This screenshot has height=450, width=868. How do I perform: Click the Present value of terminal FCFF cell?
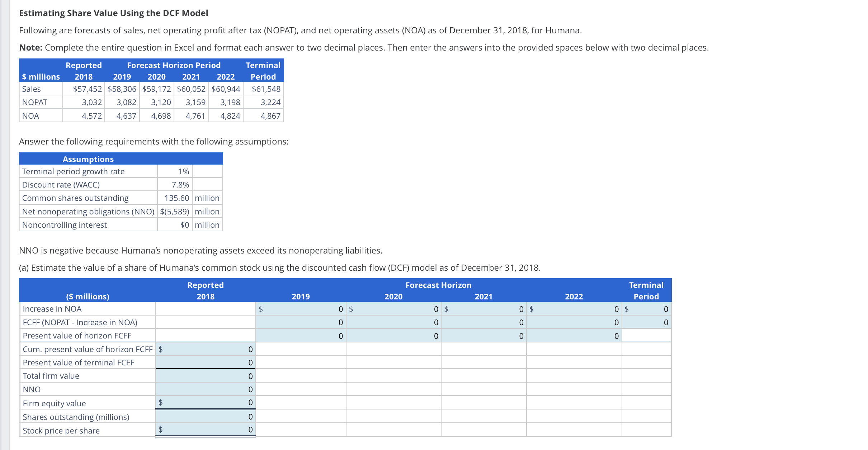[206, 362]
